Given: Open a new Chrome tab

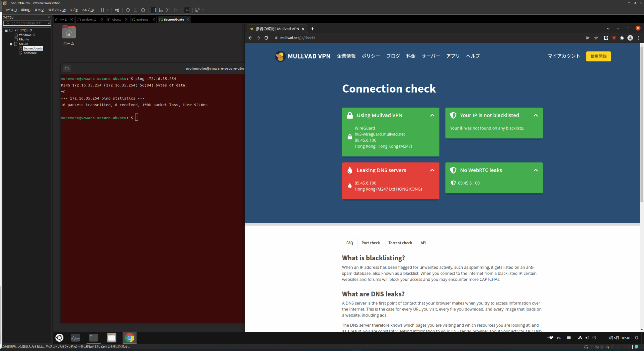Looking at the screenshot, I should 312,29.
